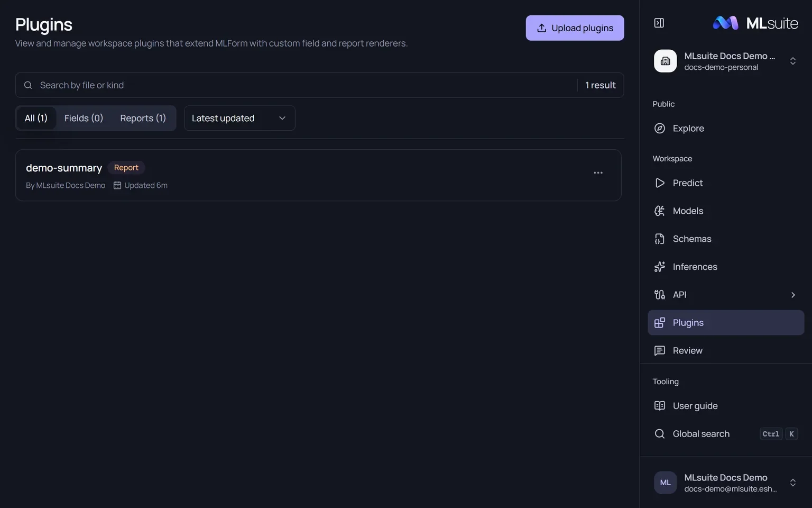Navigate to Review page
Viewport: 812px width, 508px height.
726,351
